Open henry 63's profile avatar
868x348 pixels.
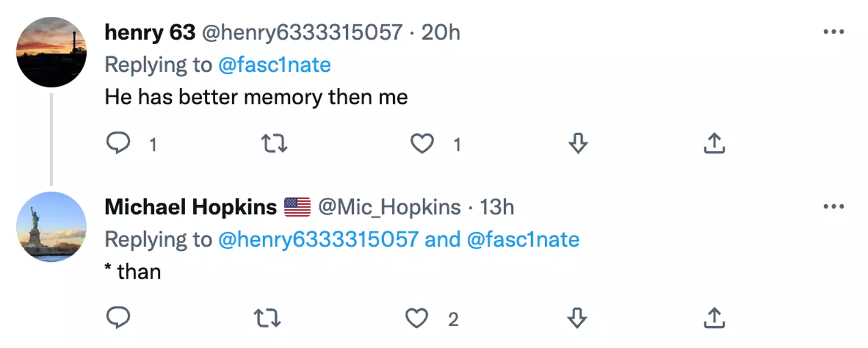(51, 51)
